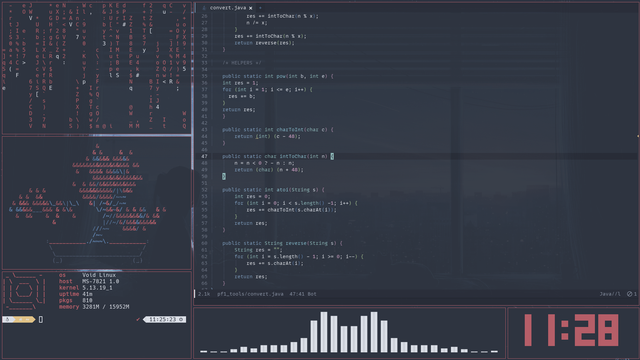Select the convert.java tab

(x=228, y=8)
